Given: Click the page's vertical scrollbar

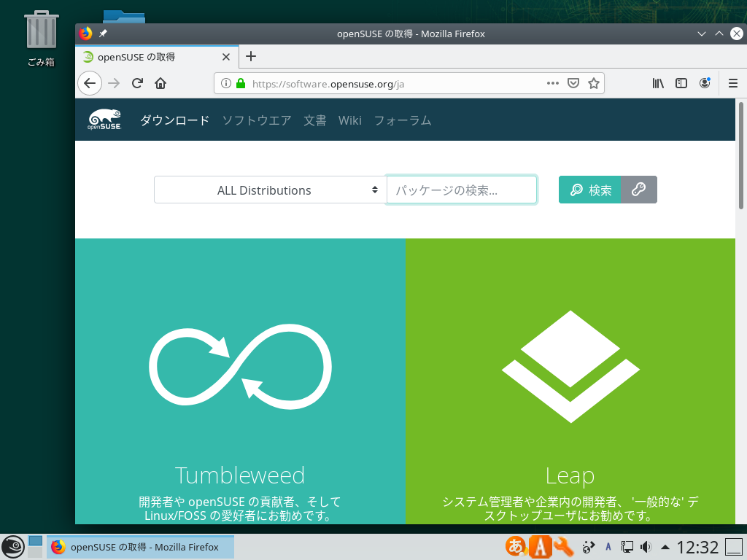Looking at the screenshot, I should (741, 156).
